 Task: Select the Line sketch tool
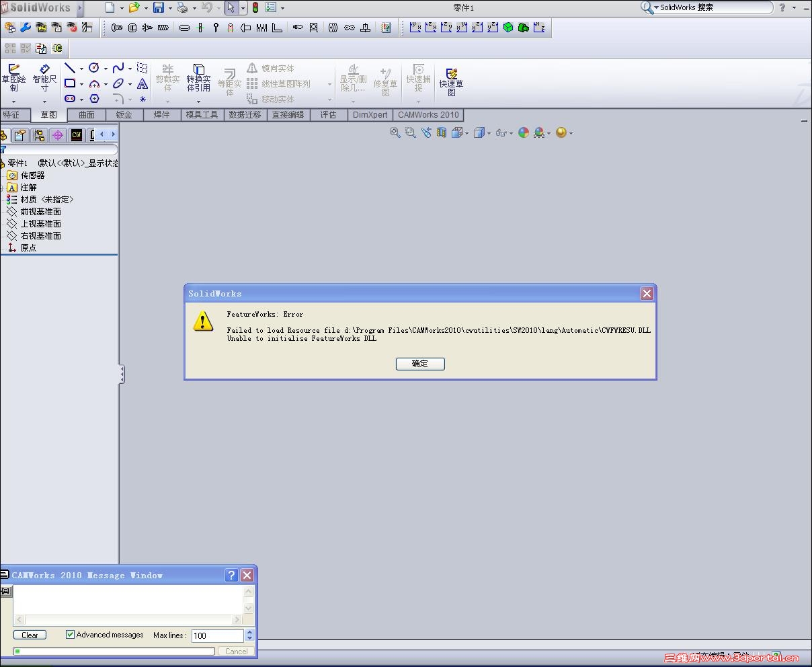(70, 68)
